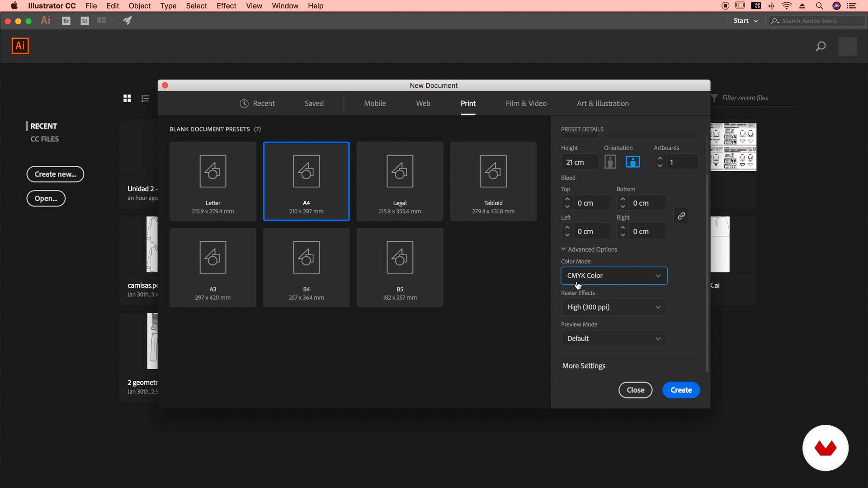Viewport: 868px width, 488px height.
Task: Click the Top bleed stepper arrows
Action: point(567,203)
